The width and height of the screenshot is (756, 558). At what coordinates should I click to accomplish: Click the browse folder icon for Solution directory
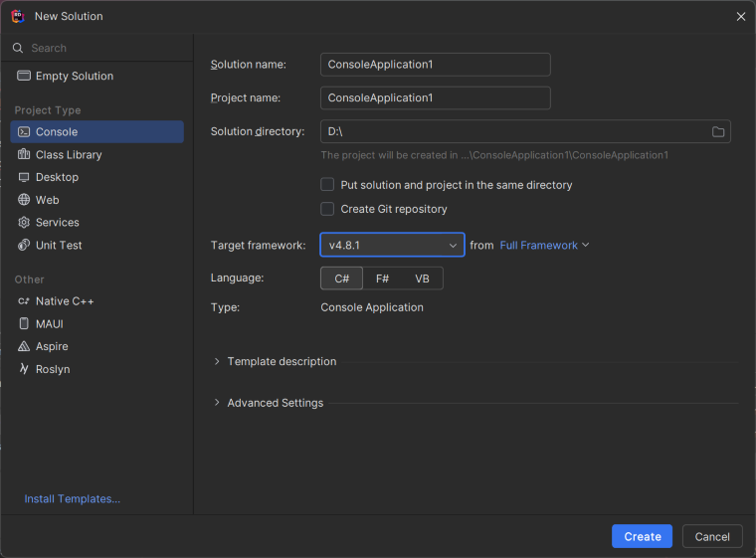coord(718,132)
